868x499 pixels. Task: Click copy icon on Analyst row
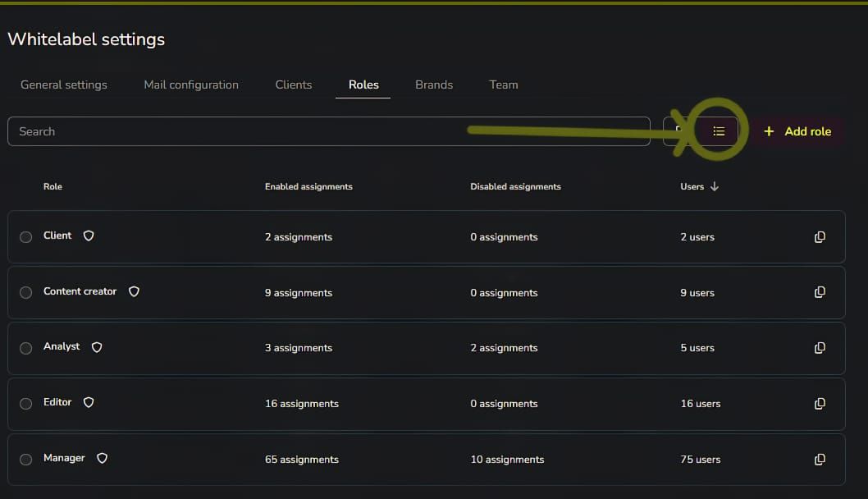click(820, 348)
